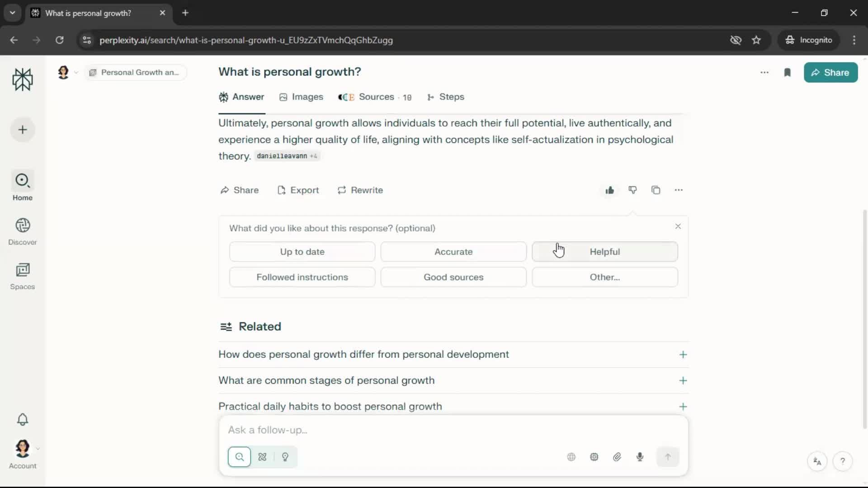Click the Export button
868x488 pixels.
(x=298, y=190)
